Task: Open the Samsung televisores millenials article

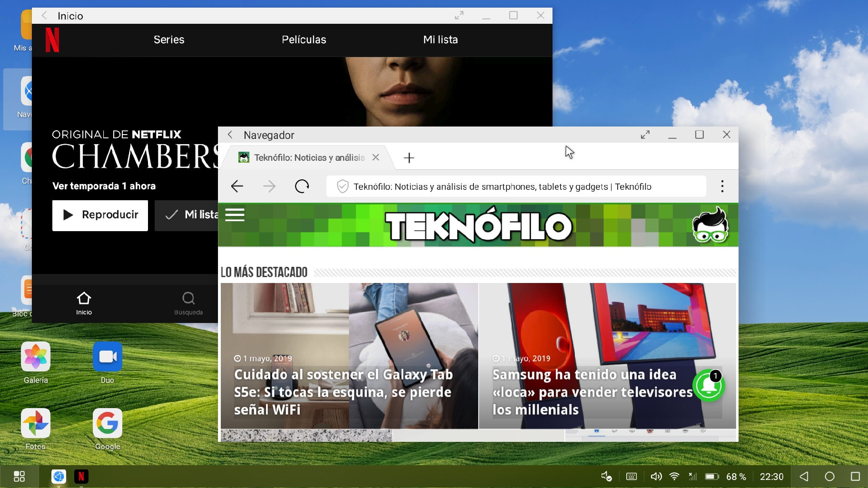Action: tap(607, 356)
